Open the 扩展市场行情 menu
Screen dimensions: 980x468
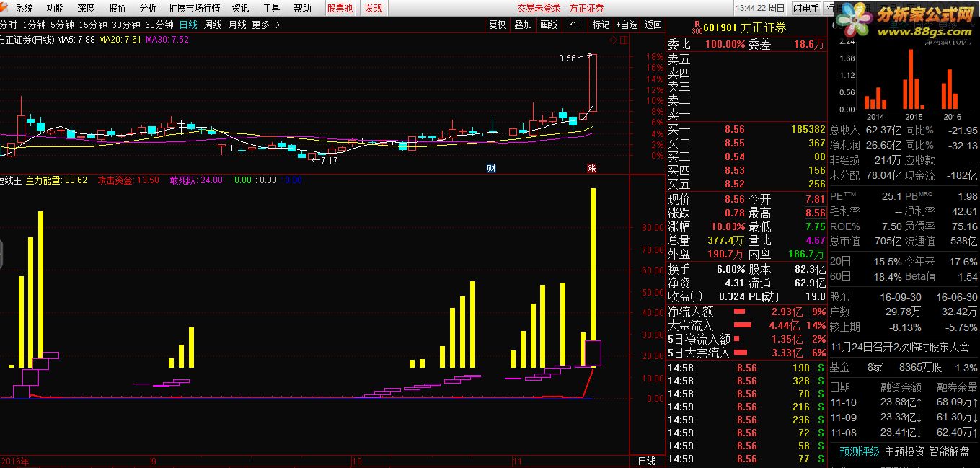pyautogui.click(x=194, y=8)
